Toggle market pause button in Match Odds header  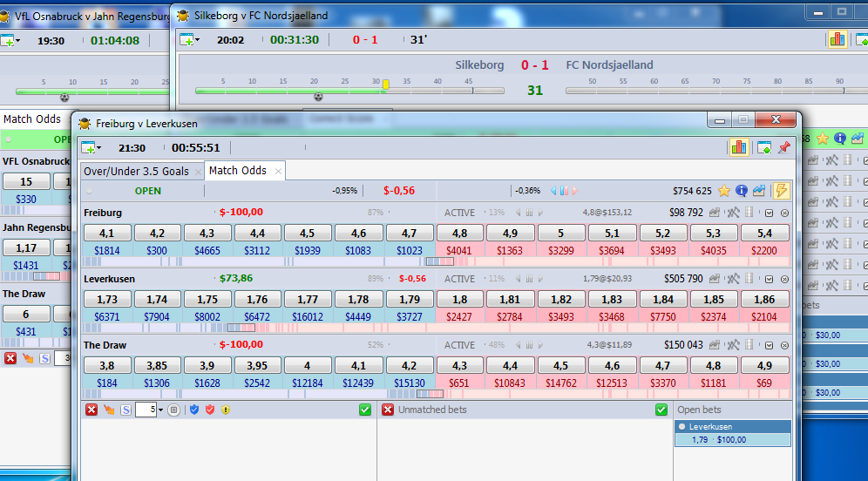[564, 191]
